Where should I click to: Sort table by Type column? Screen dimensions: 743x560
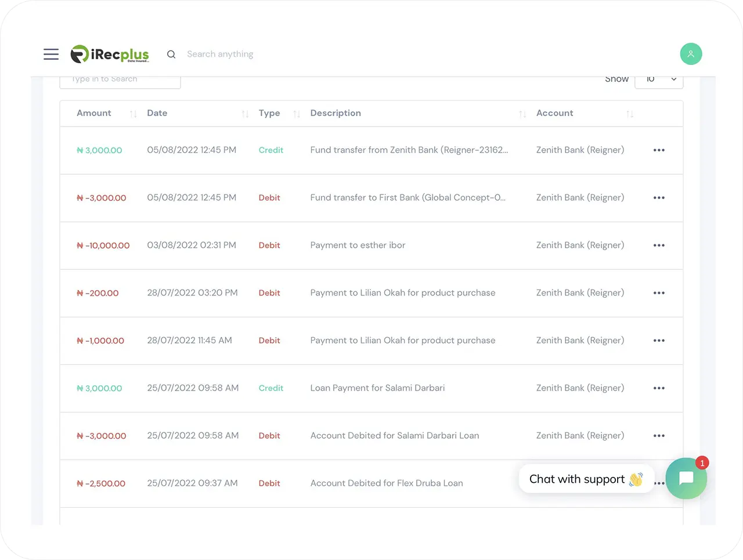pos(297,114)
